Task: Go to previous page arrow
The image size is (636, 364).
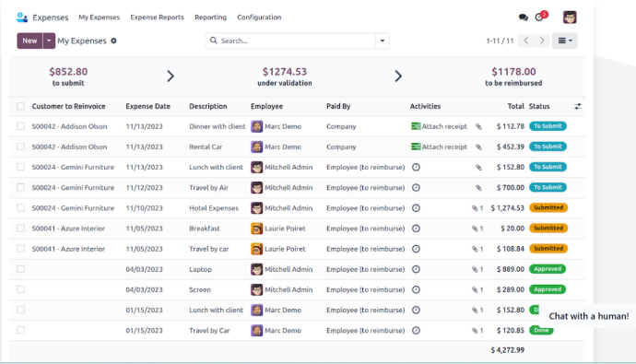Action: (x=526, y=41)
